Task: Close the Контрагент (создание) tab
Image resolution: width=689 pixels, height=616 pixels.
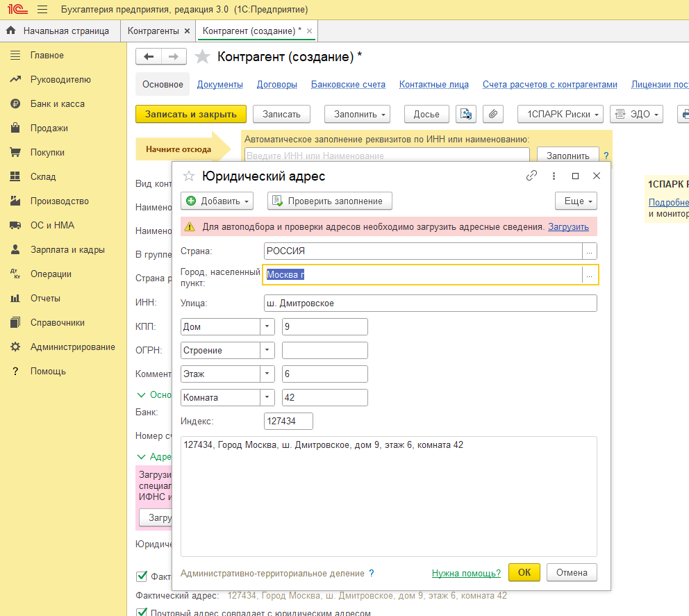Action: tap(309, 31)
